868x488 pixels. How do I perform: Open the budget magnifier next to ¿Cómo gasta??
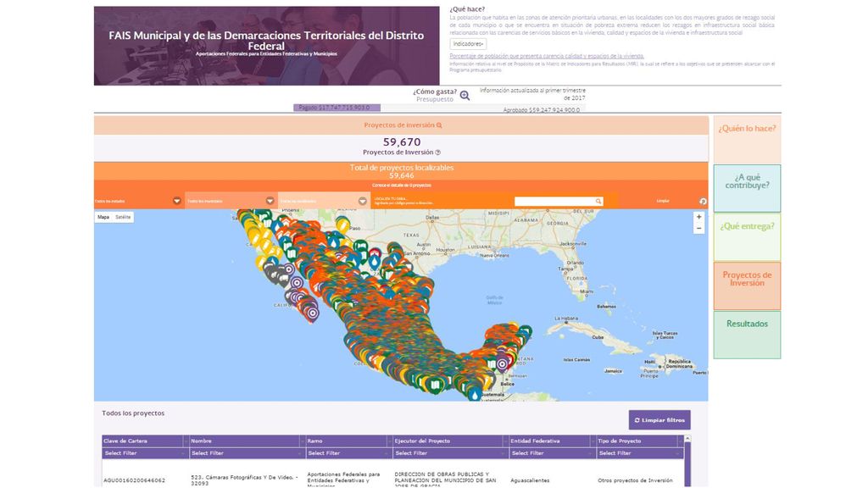tap(465, 95)
